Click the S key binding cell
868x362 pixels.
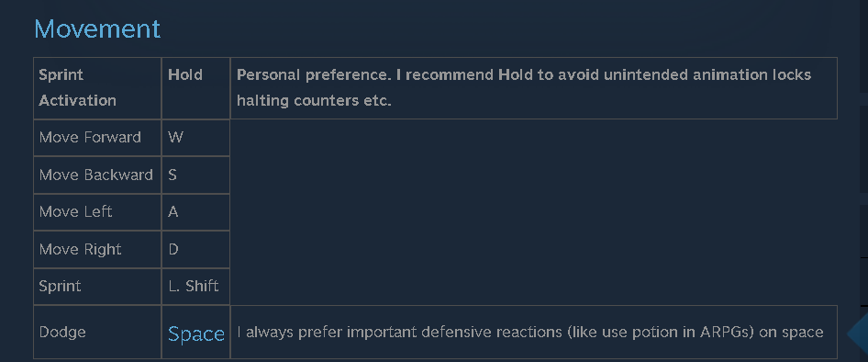pyautogui.click(x=196, y=175)
